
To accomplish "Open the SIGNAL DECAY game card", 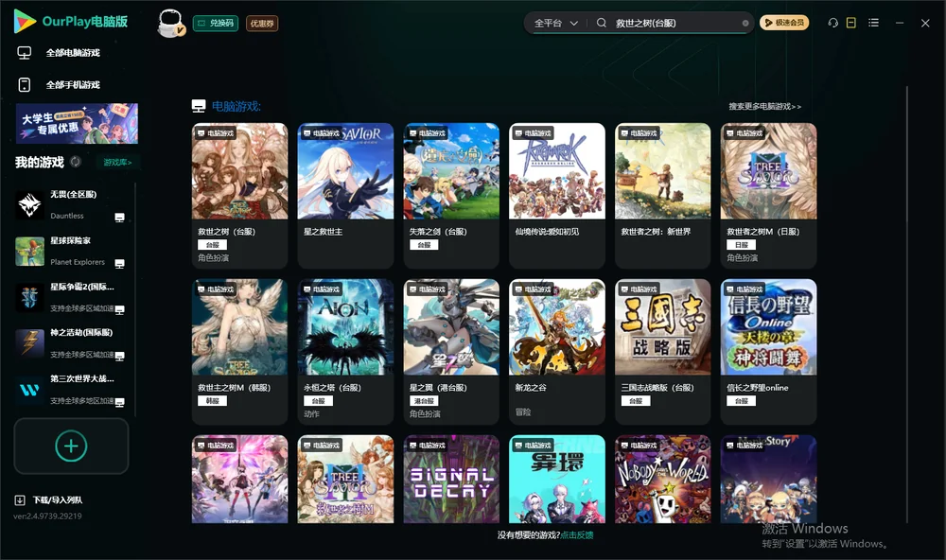I will point(451,480).
